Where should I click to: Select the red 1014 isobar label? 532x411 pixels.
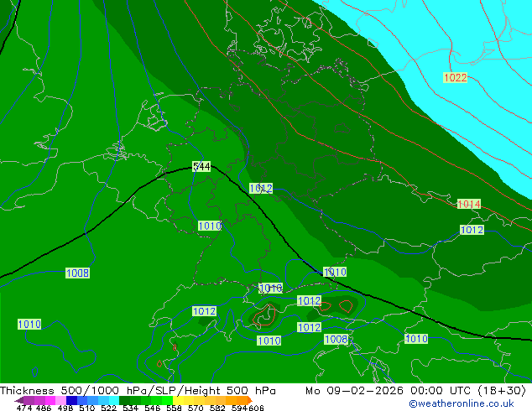click(469, 204)
